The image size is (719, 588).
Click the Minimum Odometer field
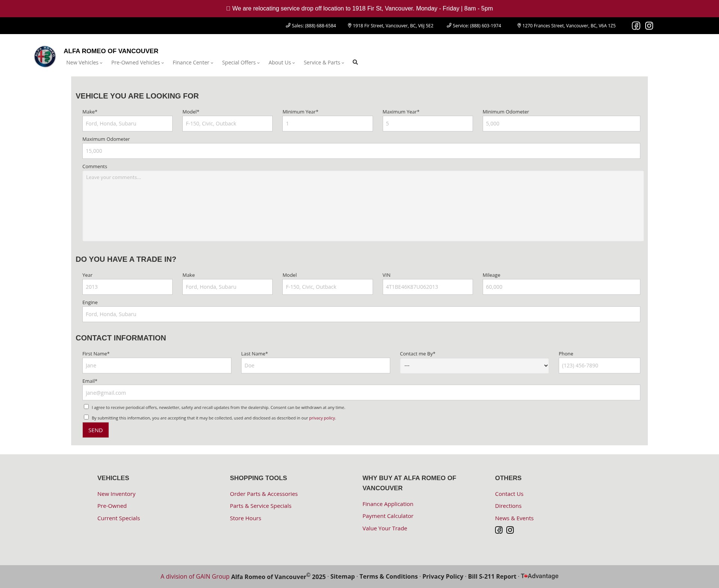[561, 124]
